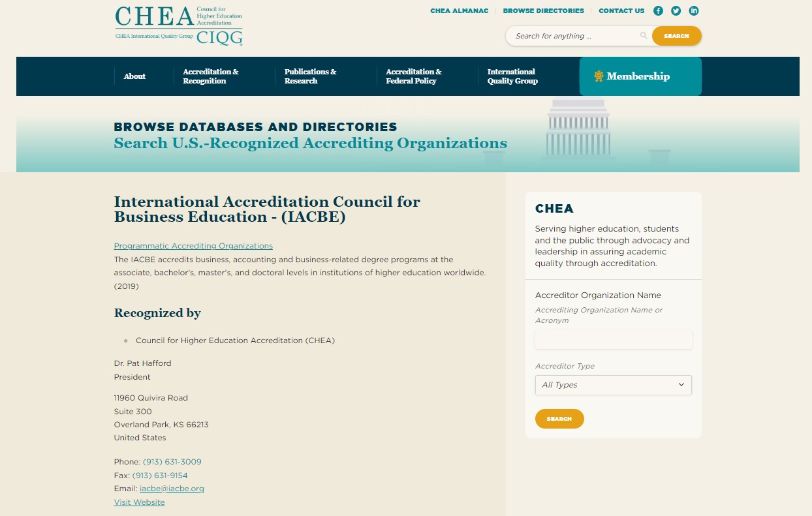The image size is (812, 516).
Task: Click Browse Directories link
Action: point(543,10)
